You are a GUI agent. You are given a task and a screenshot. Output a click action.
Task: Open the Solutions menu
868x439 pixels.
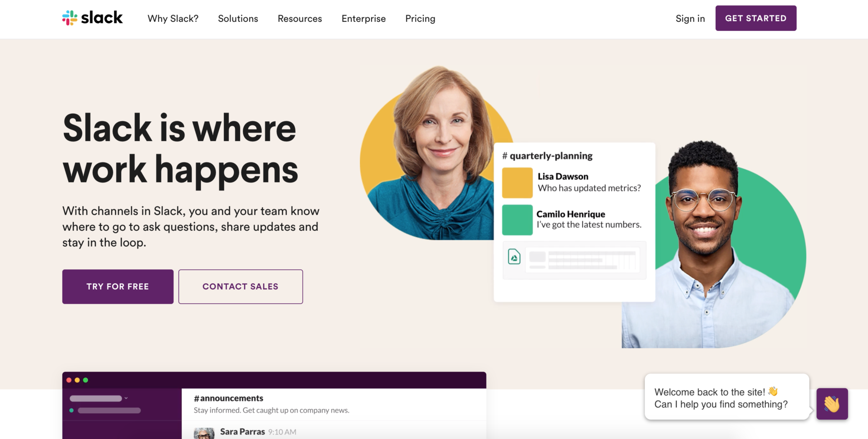tap(238, 19)
